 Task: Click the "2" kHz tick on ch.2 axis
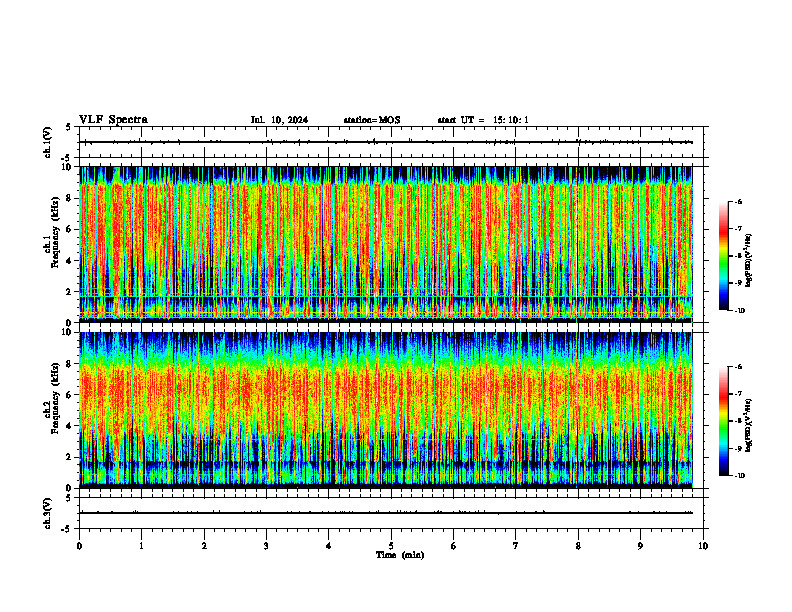pos(70,457)
